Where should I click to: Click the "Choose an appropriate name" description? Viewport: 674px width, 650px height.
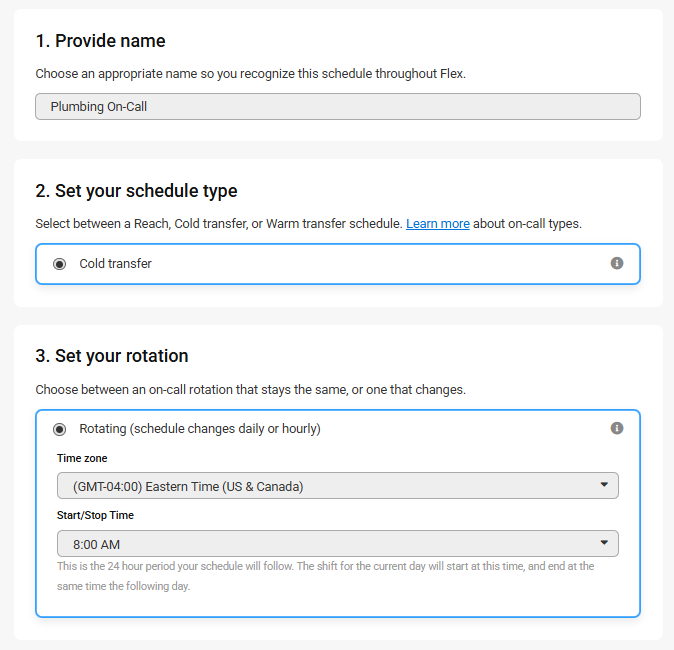[x=250, y=74]
